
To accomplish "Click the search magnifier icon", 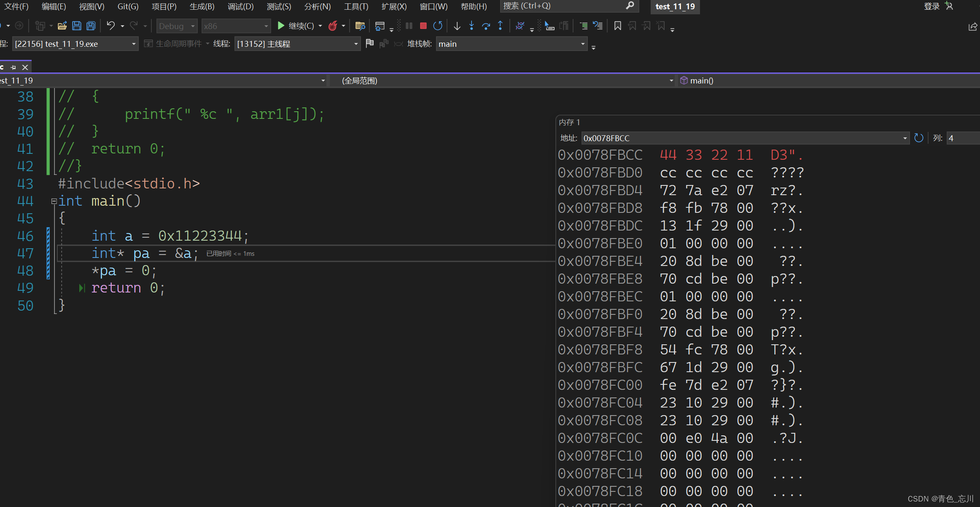I will [x=630, y=5].
